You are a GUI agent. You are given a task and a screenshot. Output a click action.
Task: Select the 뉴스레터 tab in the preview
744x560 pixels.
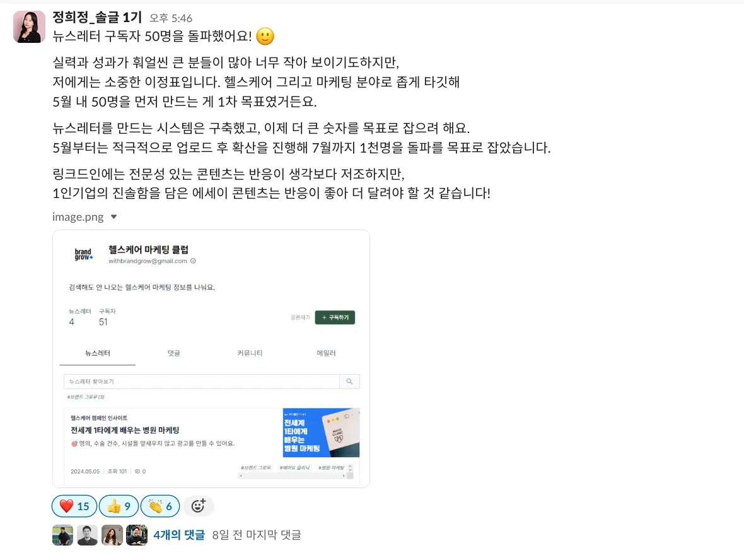(x=97, y=353)
